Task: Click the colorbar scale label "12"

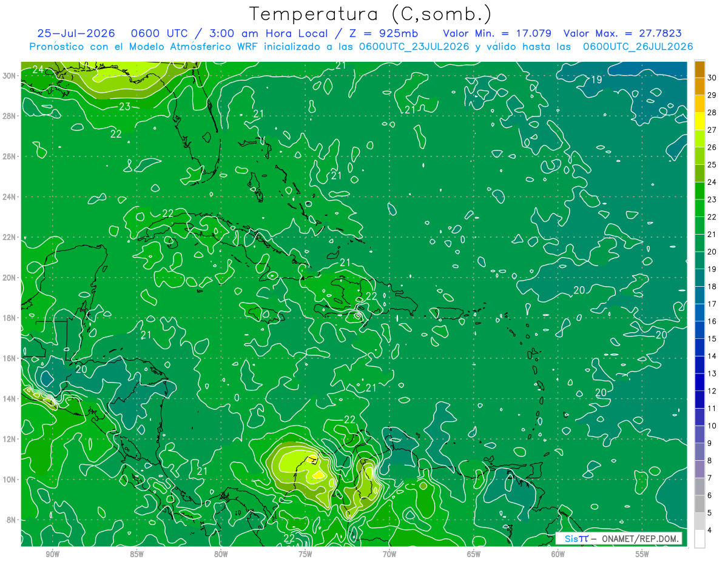Action: pos(712,391)
